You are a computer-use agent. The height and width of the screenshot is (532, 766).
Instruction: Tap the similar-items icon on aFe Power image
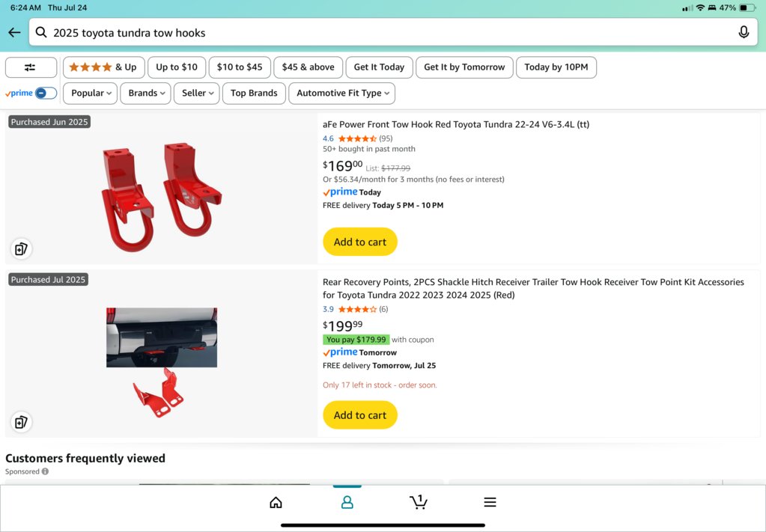(x=21, y=249)
